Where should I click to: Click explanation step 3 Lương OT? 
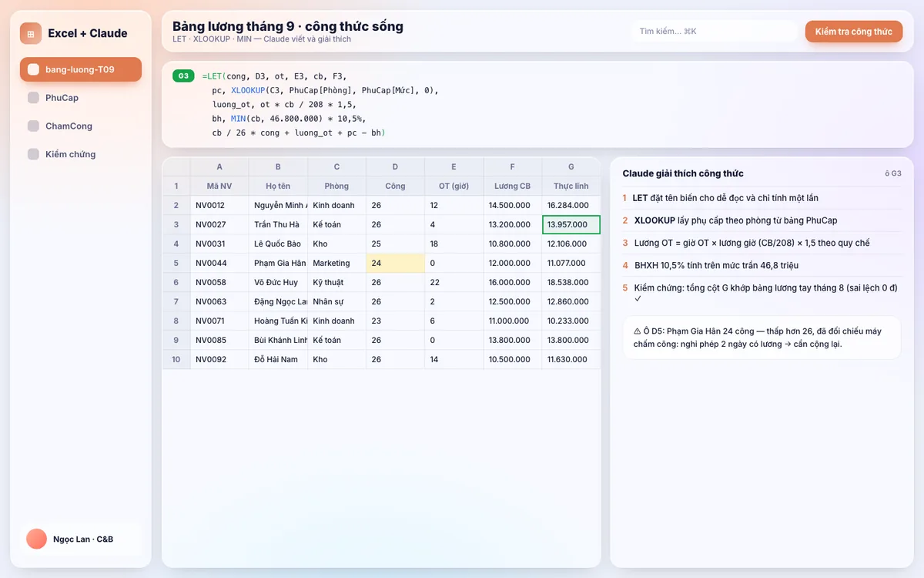[x=762, y=243]
